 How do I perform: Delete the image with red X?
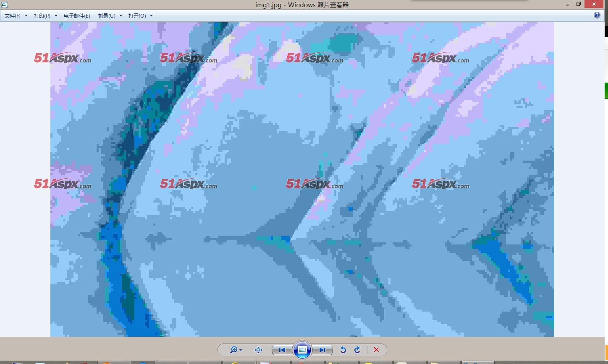[376, 350]
